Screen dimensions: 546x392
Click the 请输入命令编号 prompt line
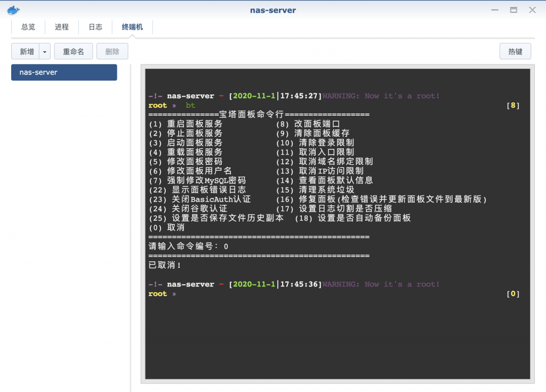[x=188, y=246]
